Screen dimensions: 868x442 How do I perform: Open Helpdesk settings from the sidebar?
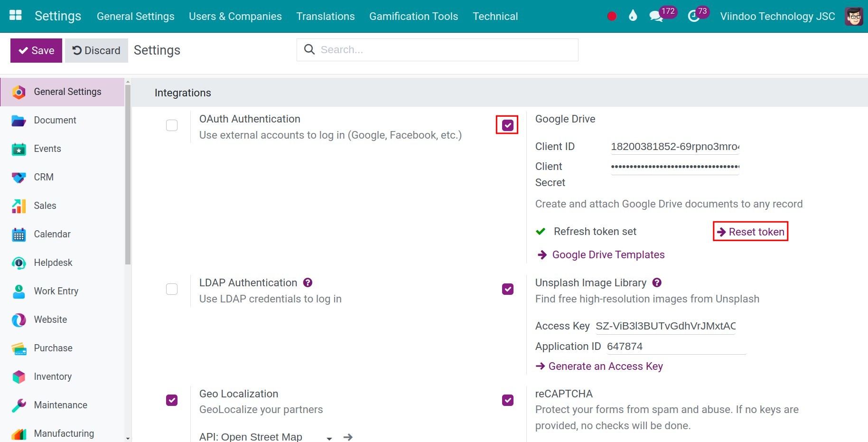click(62, 263)
